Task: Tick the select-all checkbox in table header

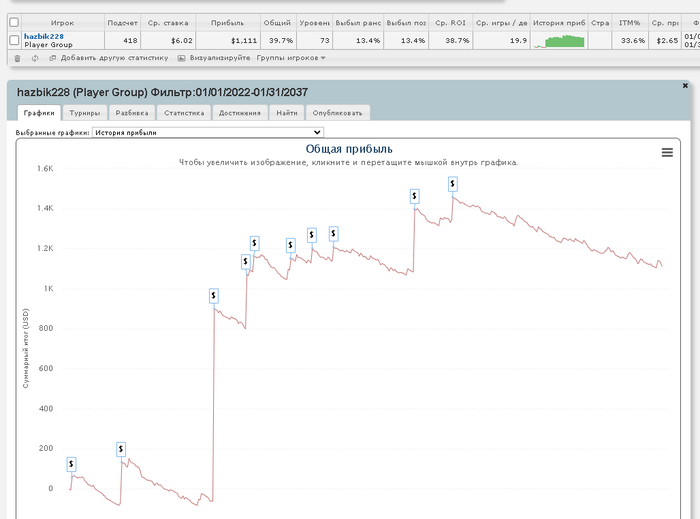Action: click(x=14, y=22)
